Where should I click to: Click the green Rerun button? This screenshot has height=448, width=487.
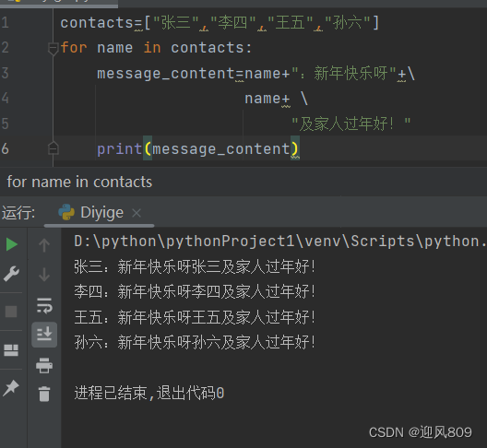12,244
